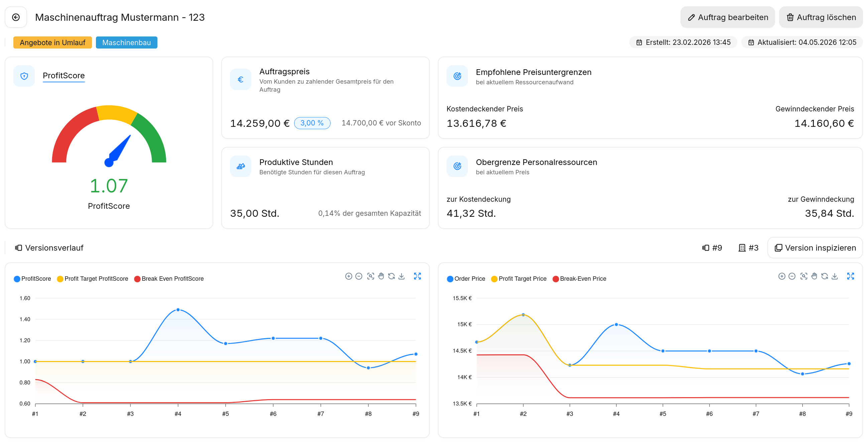
Task: Expand Order Price chart to fullscreen
Action: tap(850, 276)
